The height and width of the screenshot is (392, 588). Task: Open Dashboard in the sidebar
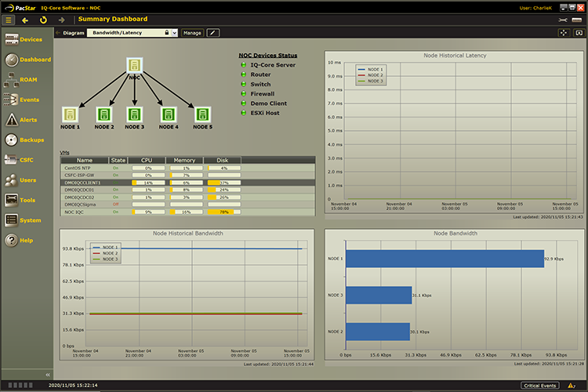27,60
